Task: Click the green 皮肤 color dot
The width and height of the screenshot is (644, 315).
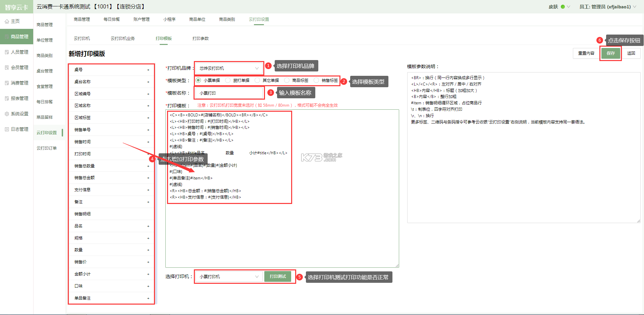Action: (563, 7)
